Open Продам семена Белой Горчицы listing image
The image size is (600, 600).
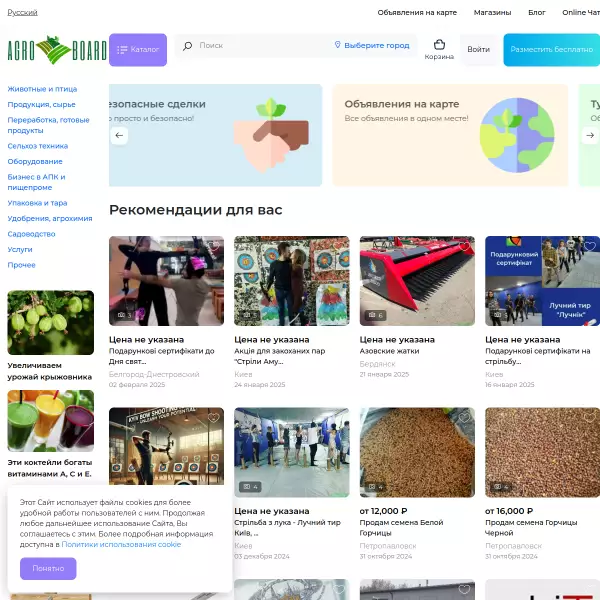tap(417, 452)
